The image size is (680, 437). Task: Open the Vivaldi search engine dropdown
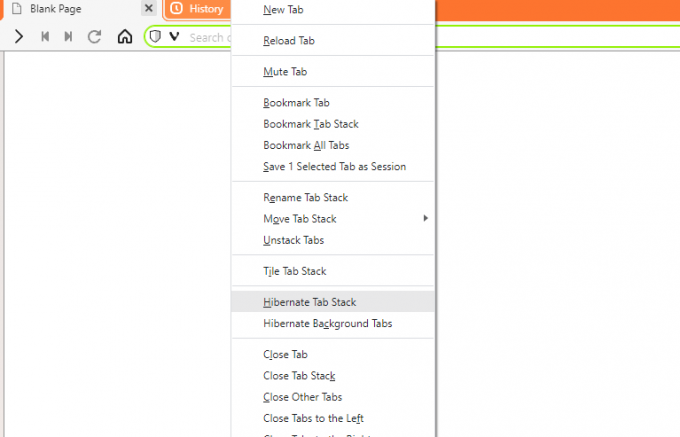pyautogui.click(x=174, y=36)
